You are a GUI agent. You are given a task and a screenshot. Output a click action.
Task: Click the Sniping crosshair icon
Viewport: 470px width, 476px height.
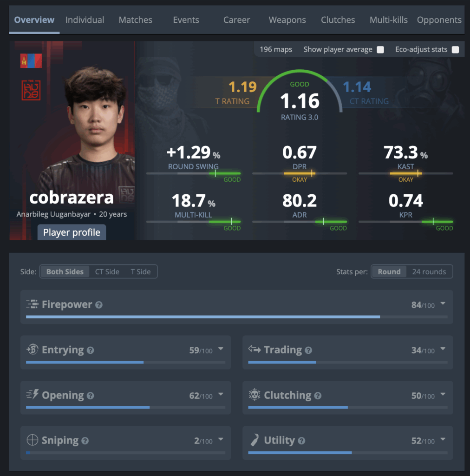pos(33,440)
